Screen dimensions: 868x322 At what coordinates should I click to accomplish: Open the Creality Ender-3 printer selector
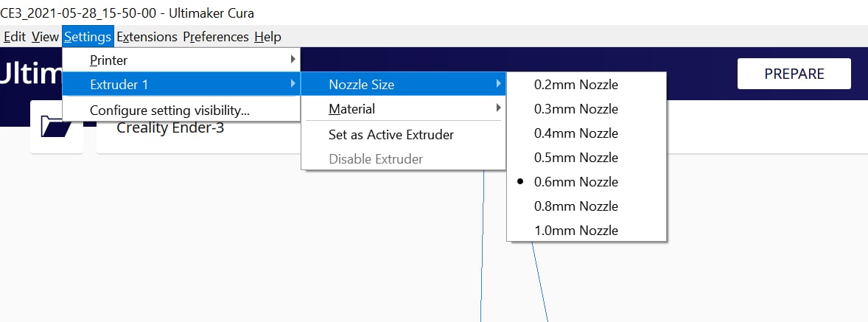click(170, 128)
